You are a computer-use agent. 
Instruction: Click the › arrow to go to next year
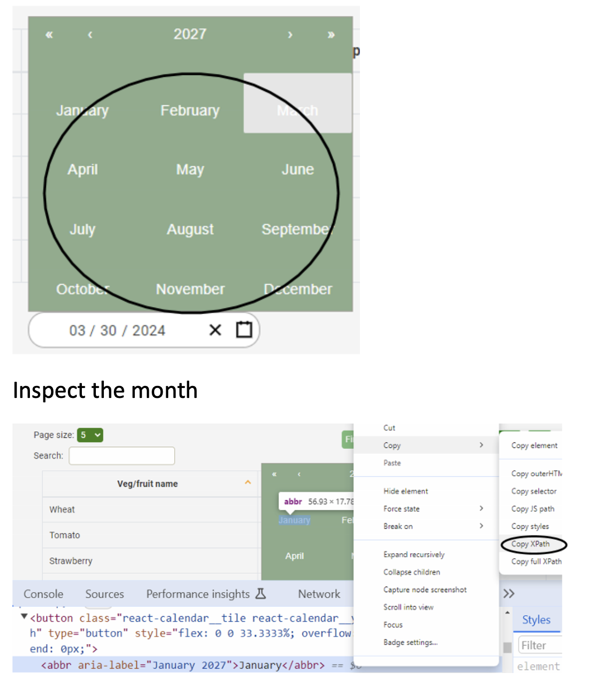(x=290, y=34)
